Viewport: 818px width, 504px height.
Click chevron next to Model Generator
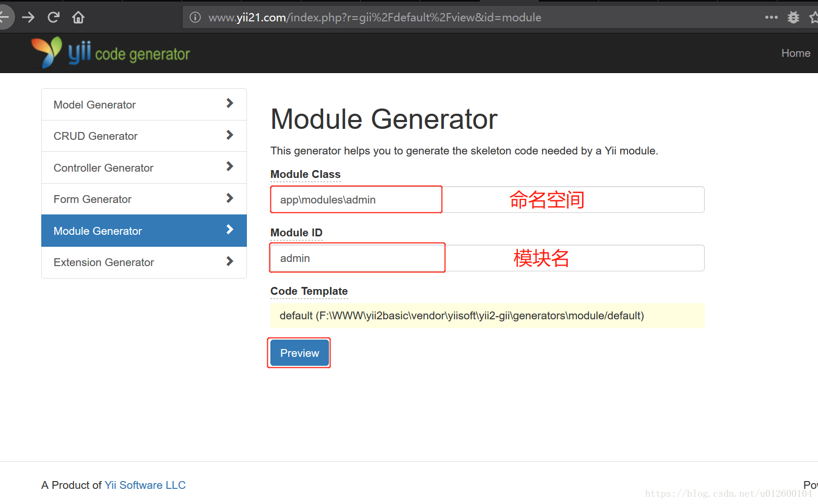(230, 103)
